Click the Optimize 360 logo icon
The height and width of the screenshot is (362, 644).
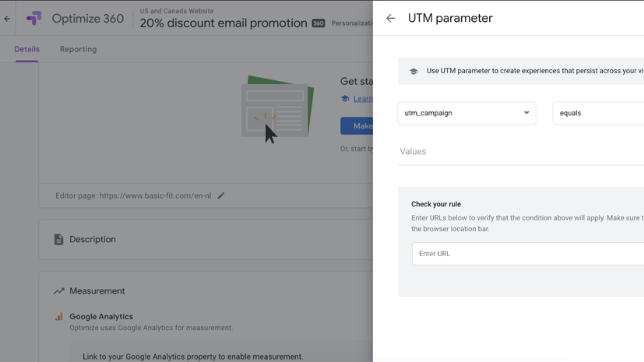pyautogui.click(x=34, y=18)
